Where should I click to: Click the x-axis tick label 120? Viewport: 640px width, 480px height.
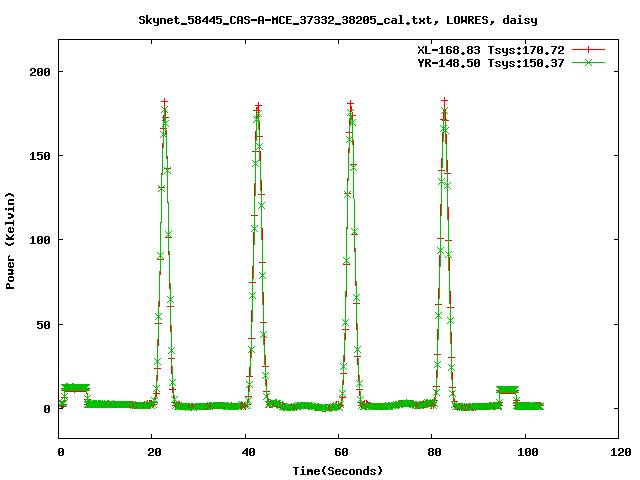pyautogui.click(x=621, y=452)
